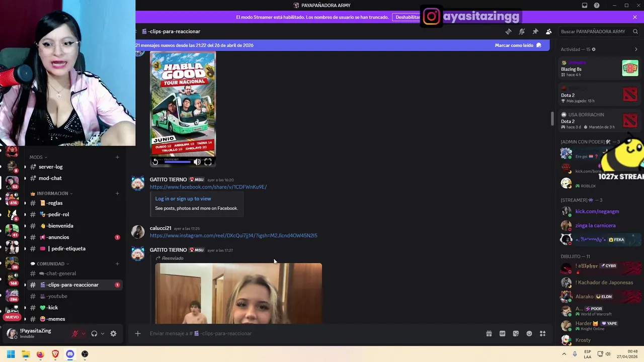Open !PayasitaZing user profile panel

pyautogui.click(x=35, y=333)
